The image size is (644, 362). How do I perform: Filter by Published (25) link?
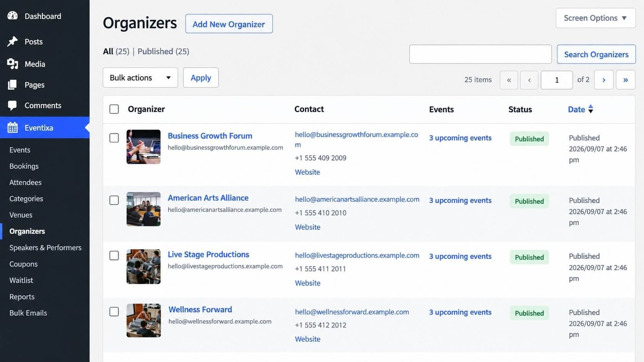point(163,51)
